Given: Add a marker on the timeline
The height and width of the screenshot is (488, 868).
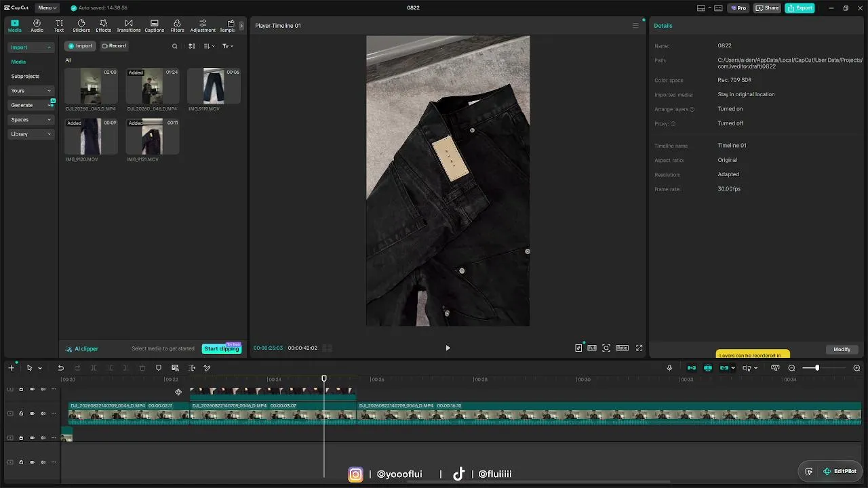Looking at the screenshot, I should click(x=159, y=368).
